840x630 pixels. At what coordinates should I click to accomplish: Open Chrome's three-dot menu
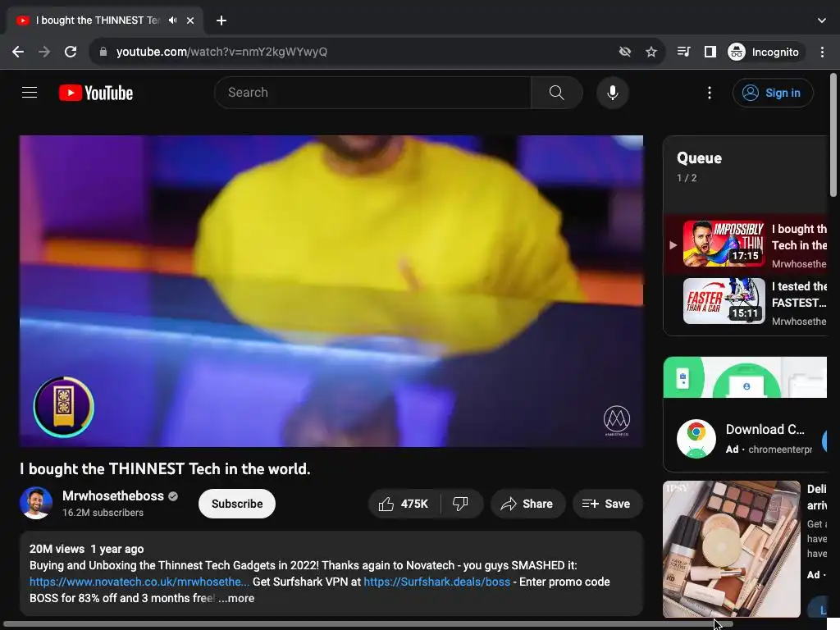point(822,52)
